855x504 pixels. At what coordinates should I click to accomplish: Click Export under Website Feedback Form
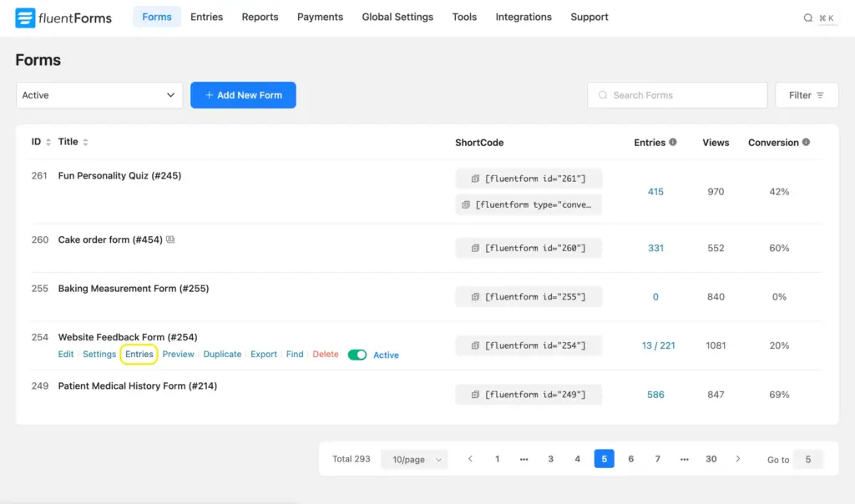(x=264, y=354)
